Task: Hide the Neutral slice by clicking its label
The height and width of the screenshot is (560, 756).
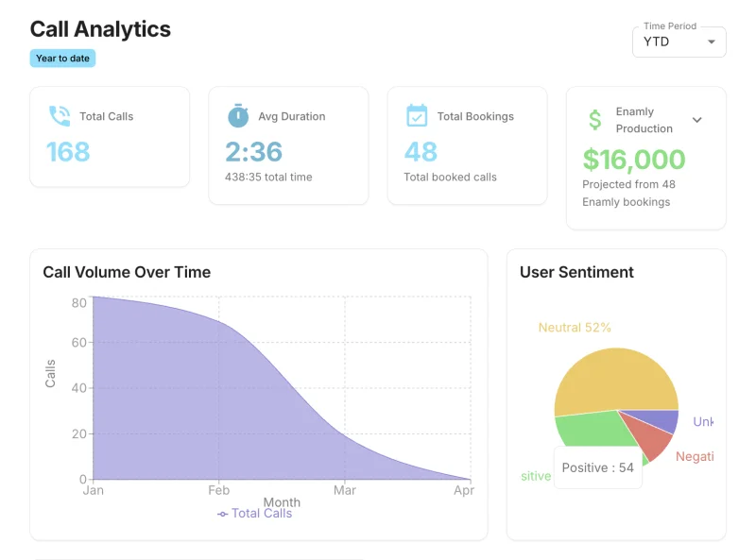Action: [575, 327]
